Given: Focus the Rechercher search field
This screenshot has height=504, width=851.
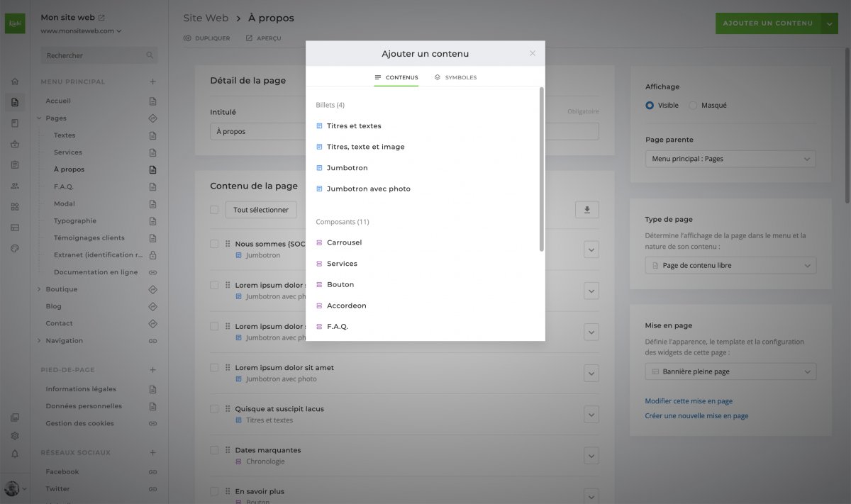Looking at the screenshot, I should coord(99,55).
